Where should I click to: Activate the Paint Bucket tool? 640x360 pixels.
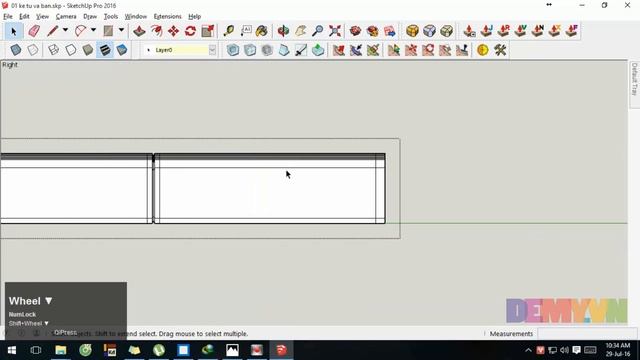(262, 31)
